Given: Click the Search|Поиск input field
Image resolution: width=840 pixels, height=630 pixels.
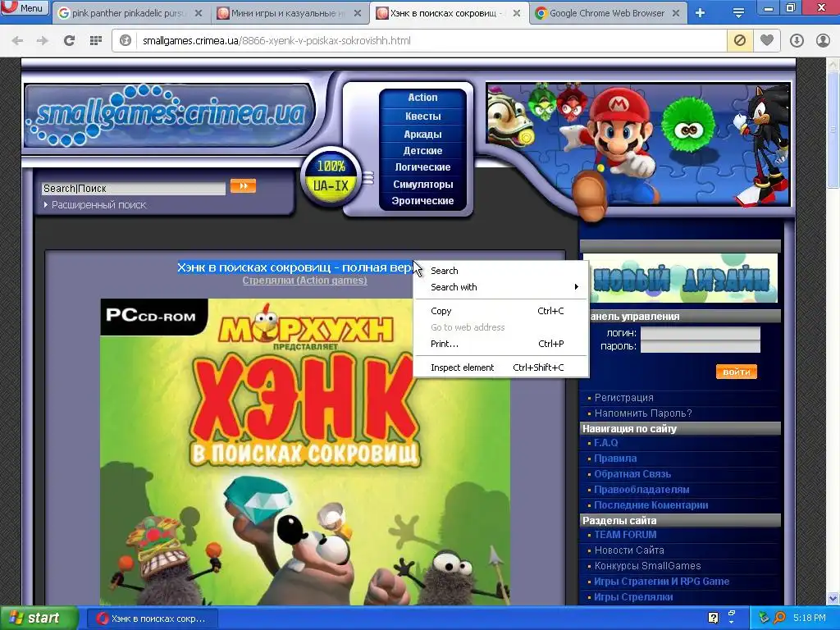Looking at the screenshot, I should (x=134, y=188).
